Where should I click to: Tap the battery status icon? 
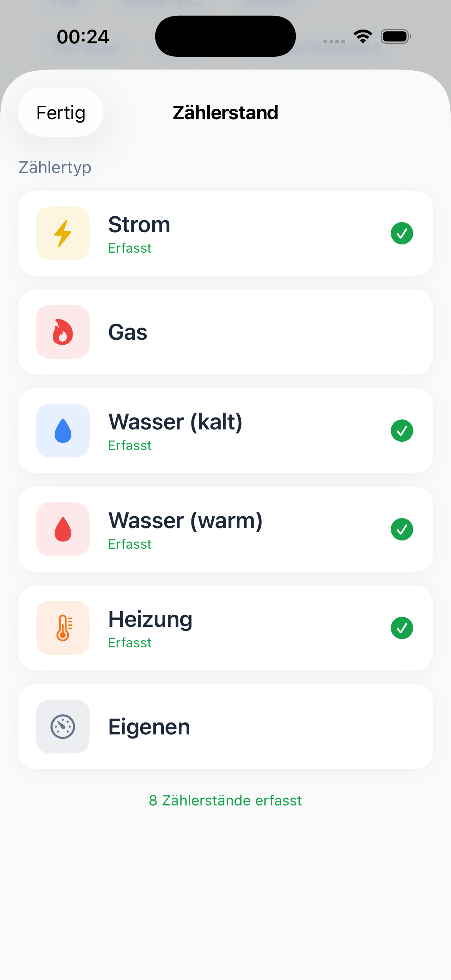(x=395, y=37)
